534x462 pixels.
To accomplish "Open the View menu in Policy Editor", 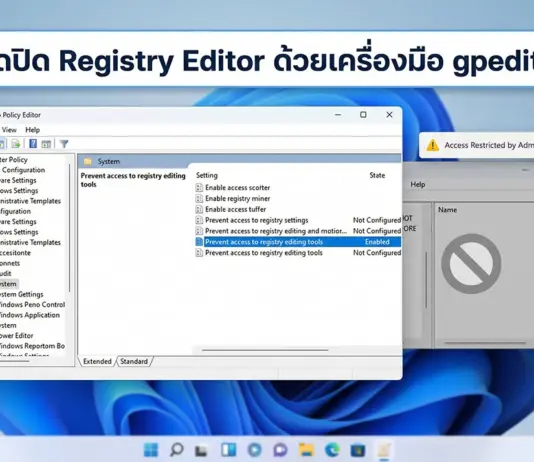I will point(9,130).
